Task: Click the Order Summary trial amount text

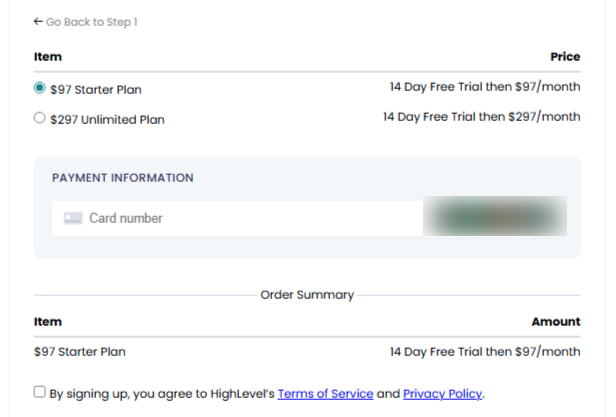Action: (x=484, y=352)
